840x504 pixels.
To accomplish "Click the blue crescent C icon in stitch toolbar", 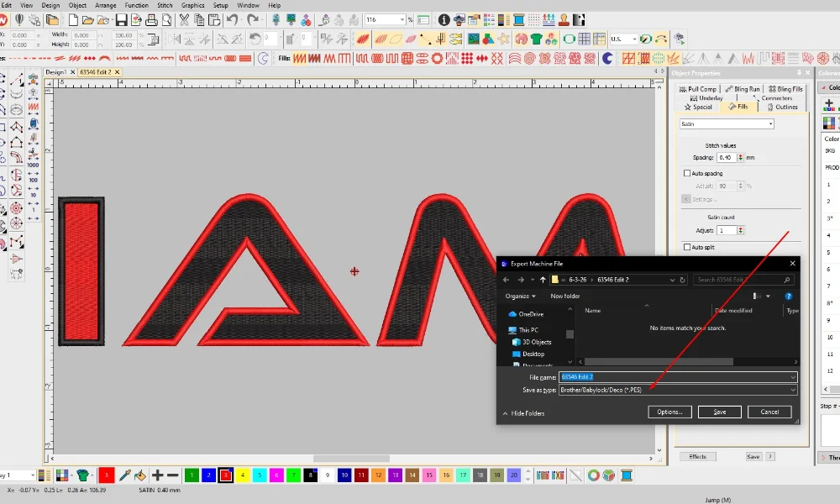I will coord(607,58).
